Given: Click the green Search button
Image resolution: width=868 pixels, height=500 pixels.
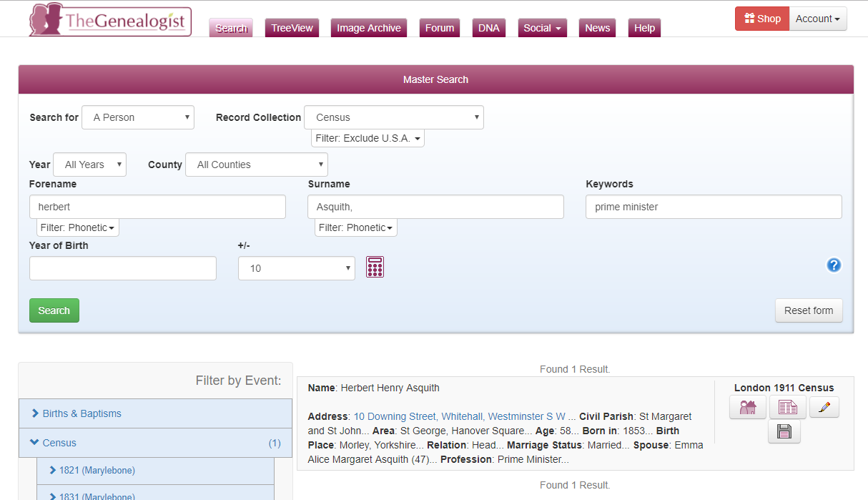Looking at the screenshot, I should click(x=54, y=310).
